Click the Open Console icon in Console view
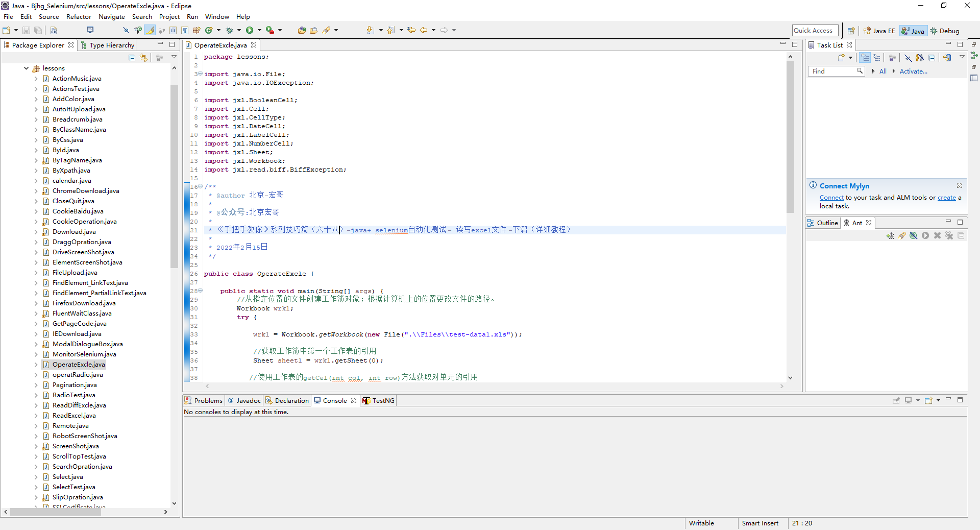The height and width of the screenshot is (530, 980). (x=928, y=400)
